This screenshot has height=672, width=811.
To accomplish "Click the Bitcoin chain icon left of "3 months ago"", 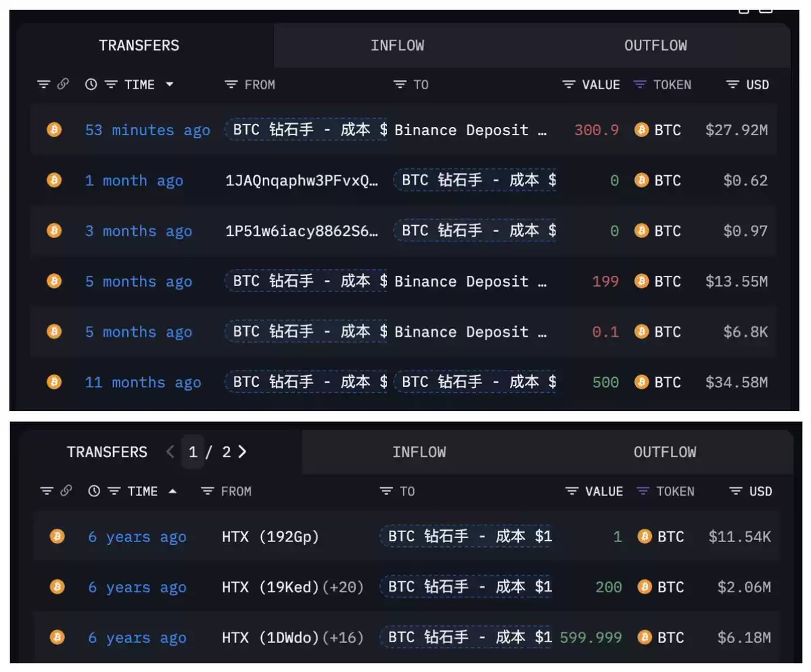I will tap(54, 230).
